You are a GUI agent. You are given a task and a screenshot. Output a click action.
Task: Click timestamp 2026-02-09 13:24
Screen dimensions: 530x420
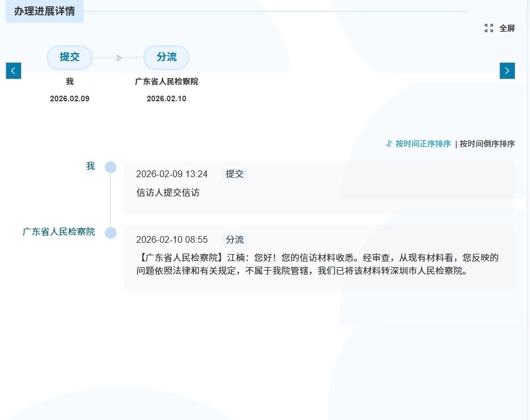coord(172,174)
